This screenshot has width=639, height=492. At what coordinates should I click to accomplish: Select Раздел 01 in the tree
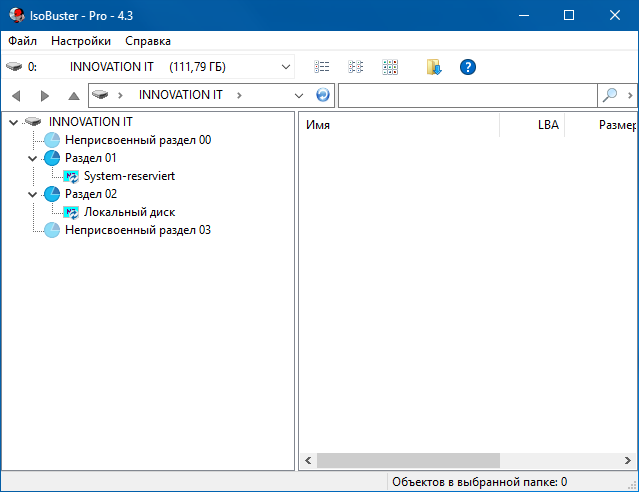90,158
